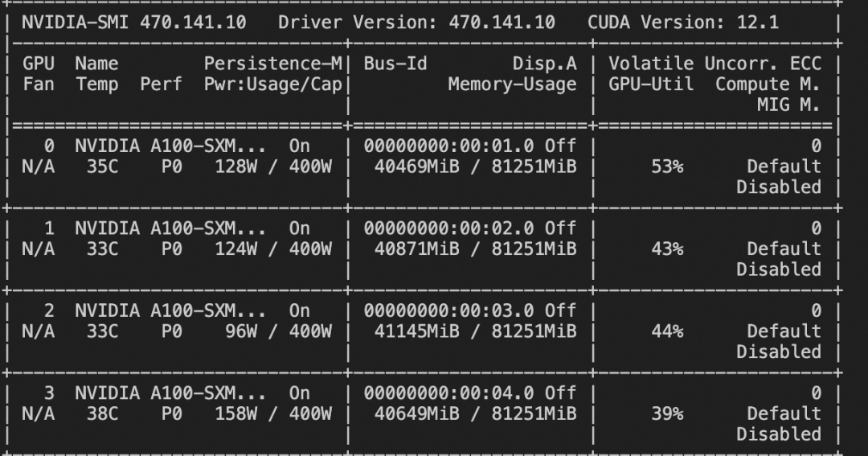Click the CUDA Version 12.1 text

682,22
